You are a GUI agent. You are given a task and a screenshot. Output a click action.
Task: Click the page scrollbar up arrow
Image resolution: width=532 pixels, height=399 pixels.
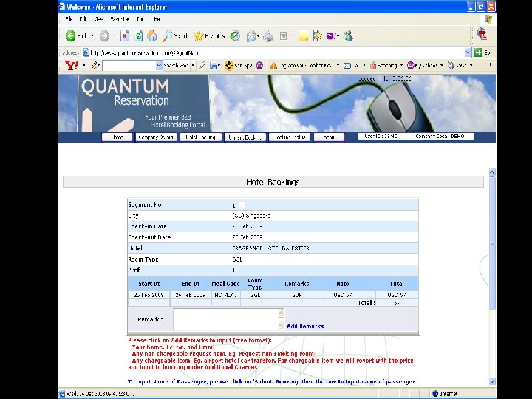click(492, 172)
